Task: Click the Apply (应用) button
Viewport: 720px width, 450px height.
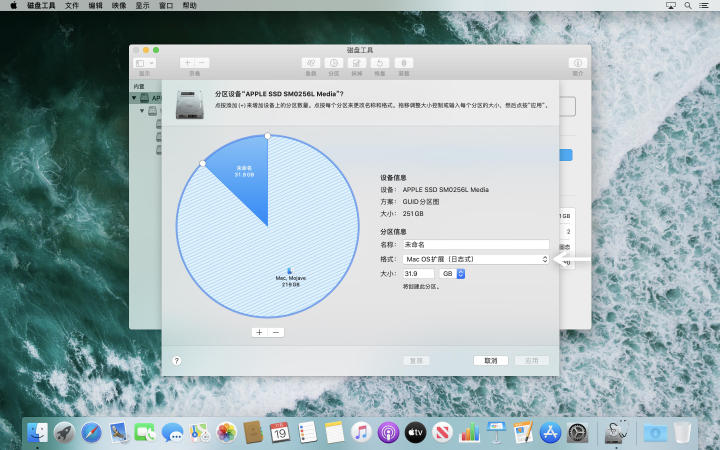Action: (x=532, y=361)
